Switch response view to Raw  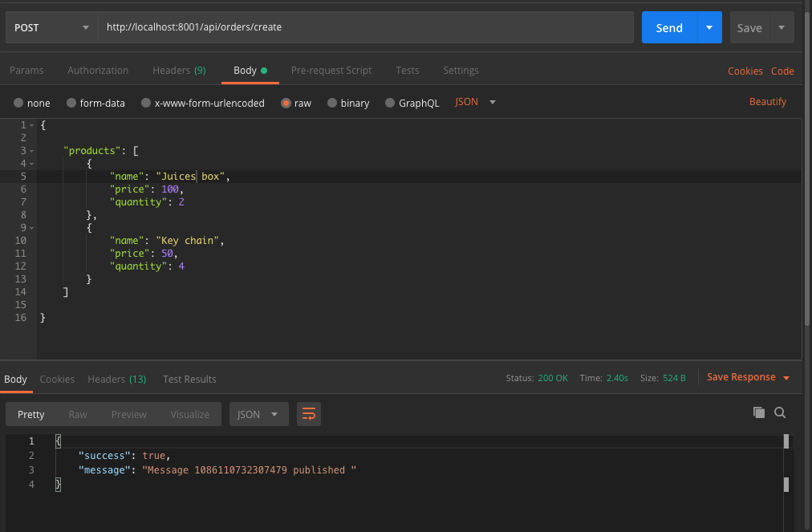78,414
